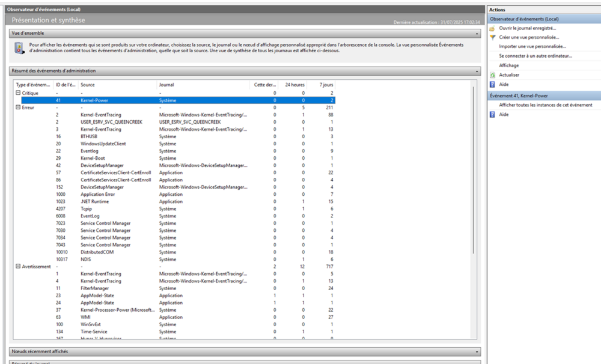Click the Aide help icon under Événement 41, Kernel-Power
The image size is (601, 364).
point(492,114)
